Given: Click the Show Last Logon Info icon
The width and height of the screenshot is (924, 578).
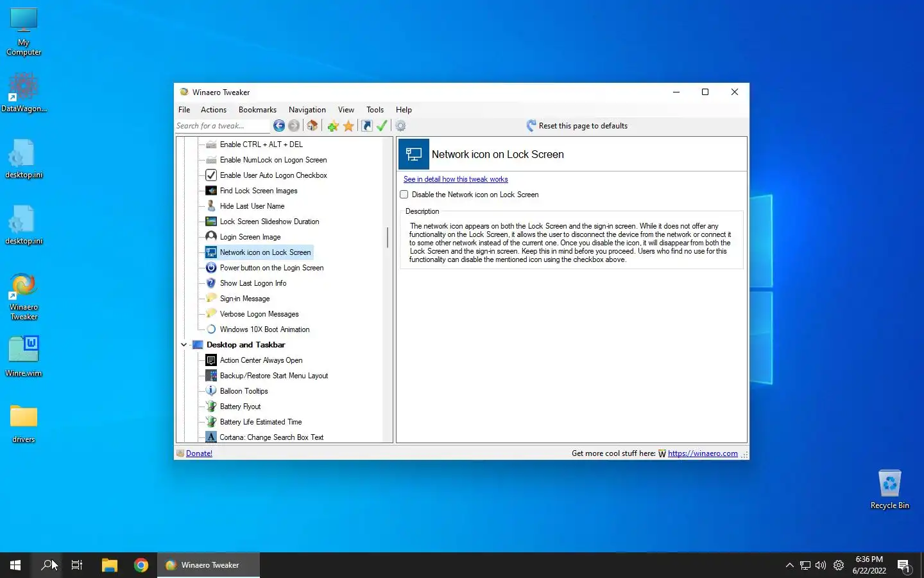Looking at the screenshot, I should tap(211, 283).
